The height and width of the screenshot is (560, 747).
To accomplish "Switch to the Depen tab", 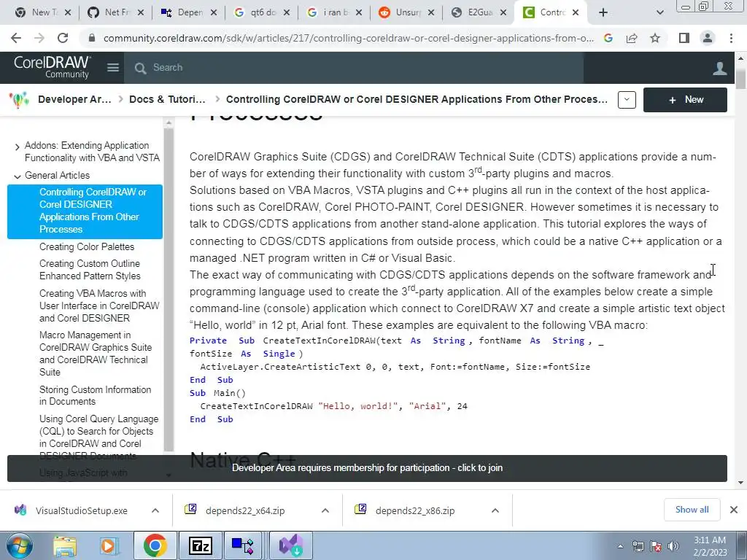I will 190,12.
